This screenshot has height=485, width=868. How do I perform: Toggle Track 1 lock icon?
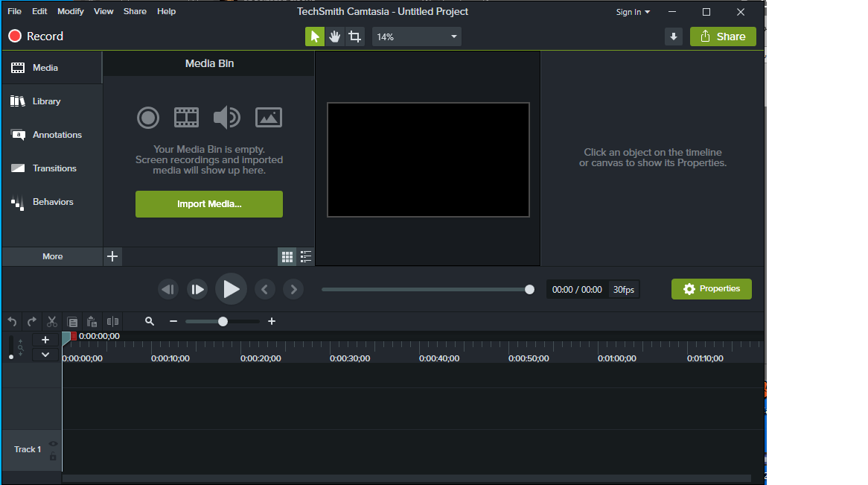click(x=53, y=456)
